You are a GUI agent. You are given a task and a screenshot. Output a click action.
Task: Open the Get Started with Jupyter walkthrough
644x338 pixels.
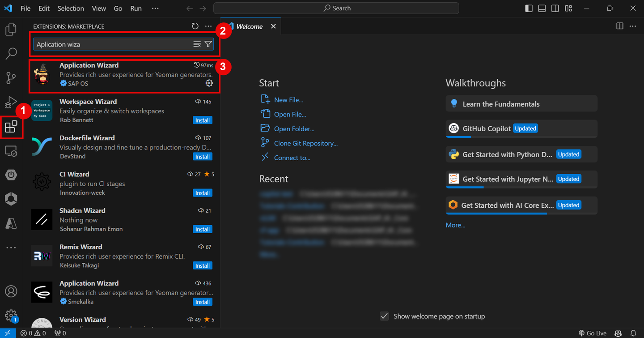(521, 179)
